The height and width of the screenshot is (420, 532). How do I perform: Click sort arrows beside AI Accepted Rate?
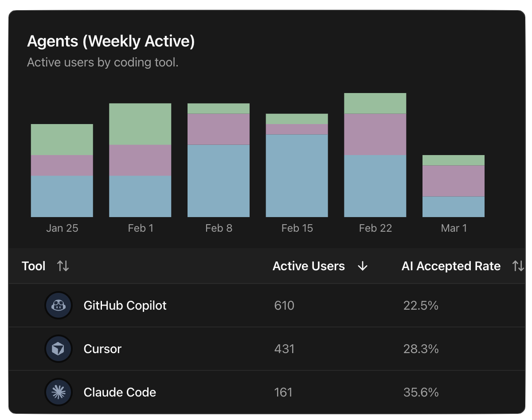pyautogui.click(x=518, y=266)
